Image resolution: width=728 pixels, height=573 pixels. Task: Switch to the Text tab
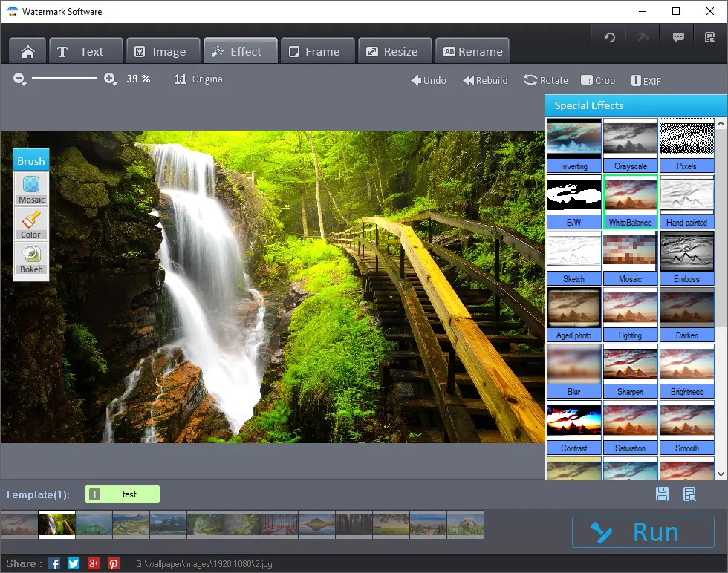coord(86,51)
